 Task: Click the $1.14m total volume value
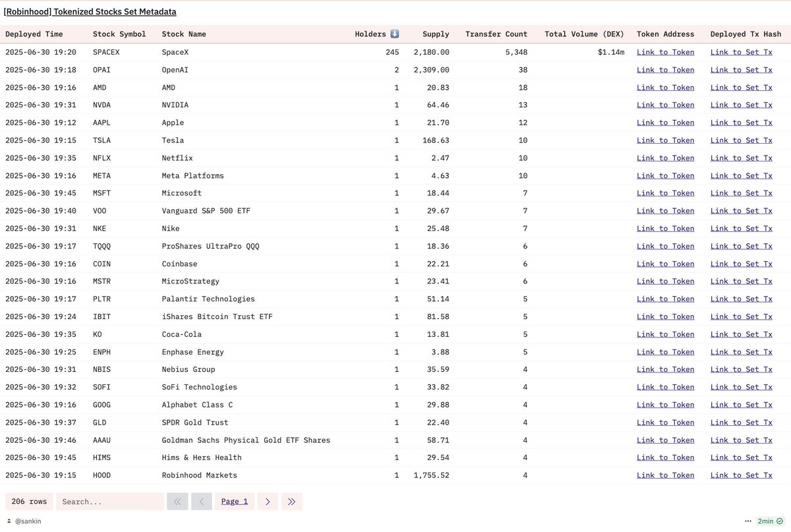pyautogui.click(x=611, y=52)
